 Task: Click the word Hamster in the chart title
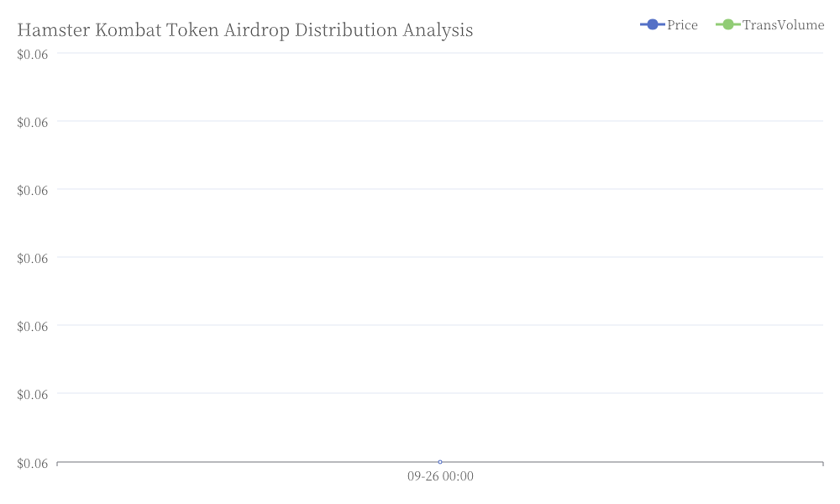pyautogui.click(x=54, y=30)
